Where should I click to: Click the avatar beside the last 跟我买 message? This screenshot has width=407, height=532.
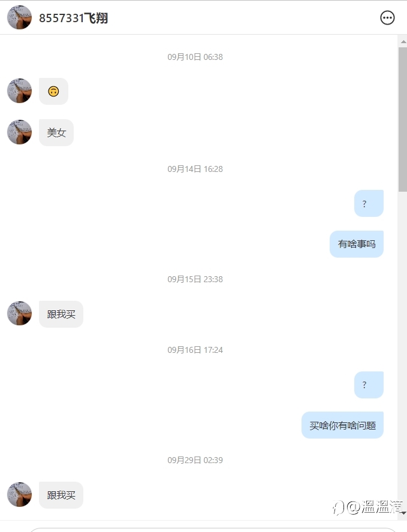(19, 495)
